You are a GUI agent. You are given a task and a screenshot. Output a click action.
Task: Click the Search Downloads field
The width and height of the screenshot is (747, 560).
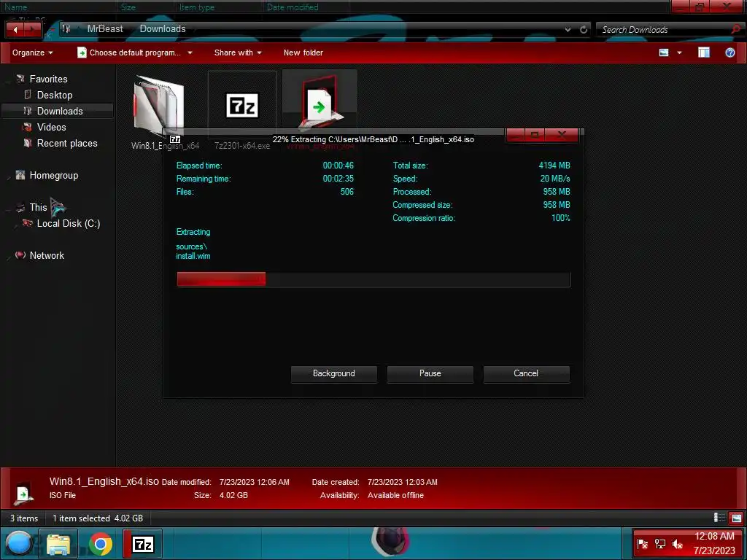pos(665,29)
